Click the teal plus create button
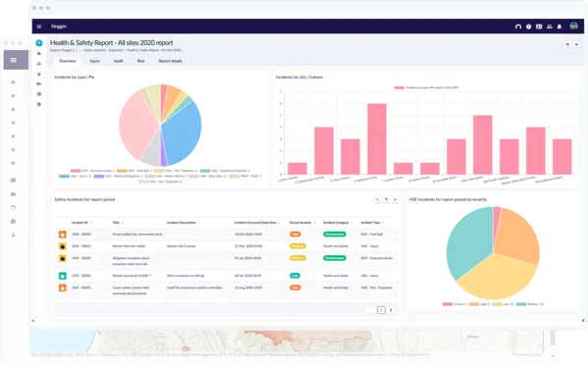Screen dimensions: 588x366 click(x=39, y=43)
